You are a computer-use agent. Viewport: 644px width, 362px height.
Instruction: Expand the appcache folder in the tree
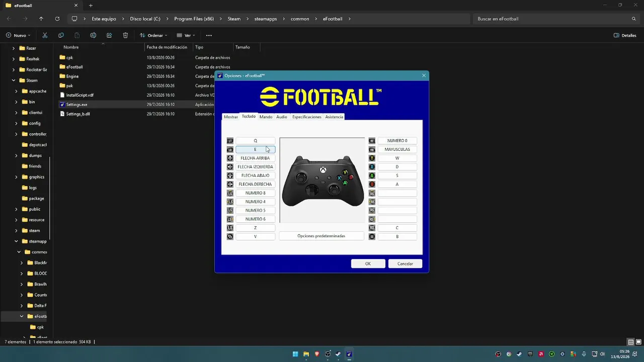pos(16,91)
